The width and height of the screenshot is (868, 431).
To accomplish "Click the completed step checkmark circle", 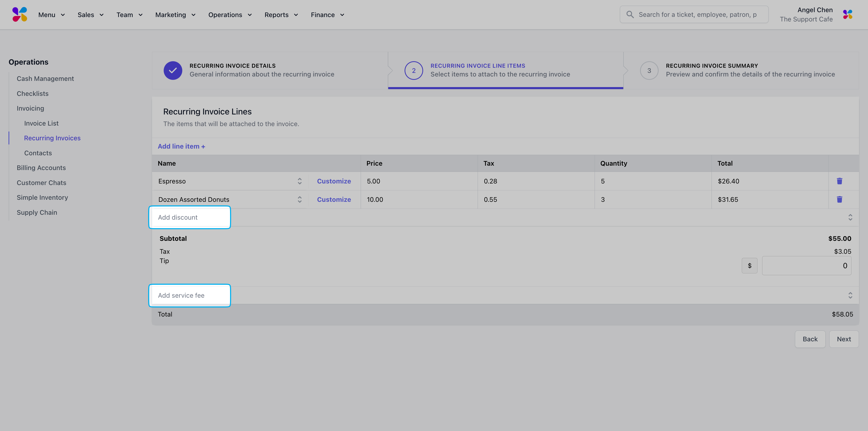I will (173, 71).
